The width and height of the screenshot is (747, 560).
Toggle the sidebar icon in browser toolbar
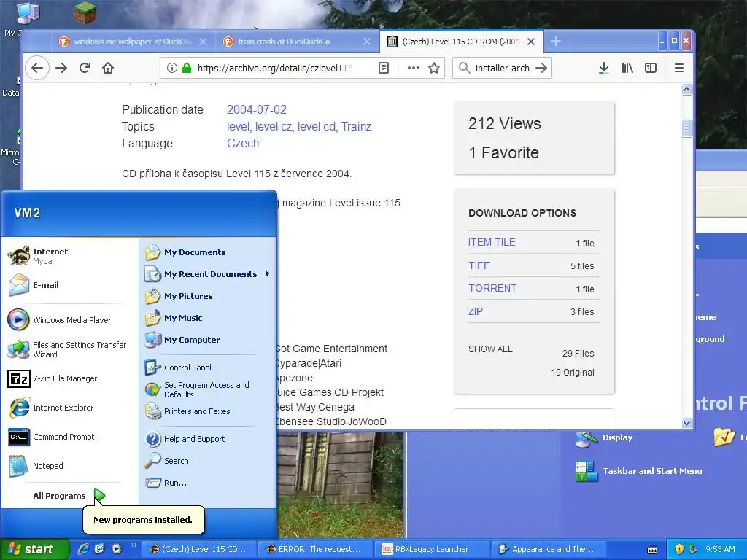[651, 68]
